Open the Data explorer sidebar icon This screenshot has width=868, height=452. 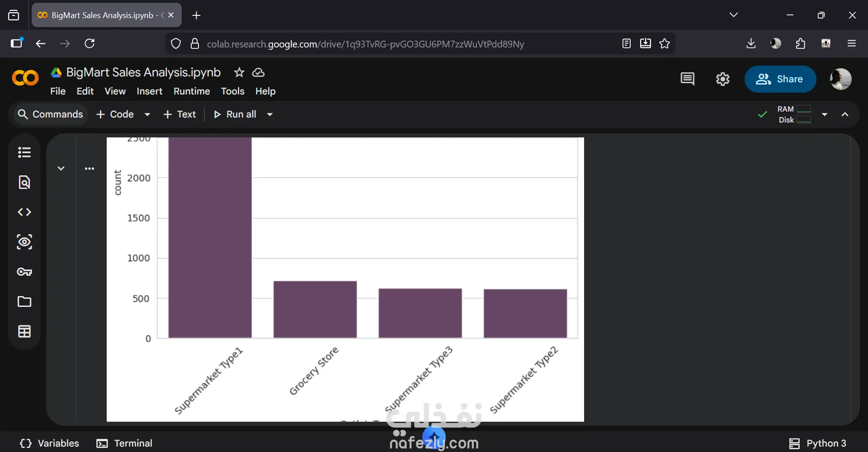(24, 242)
